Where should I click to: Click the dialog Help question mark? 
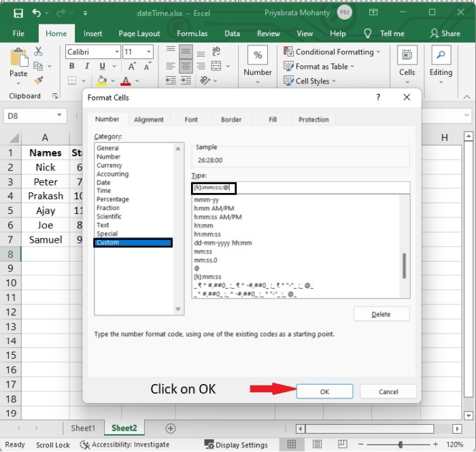pyautogui.click(x=378, y=97)
